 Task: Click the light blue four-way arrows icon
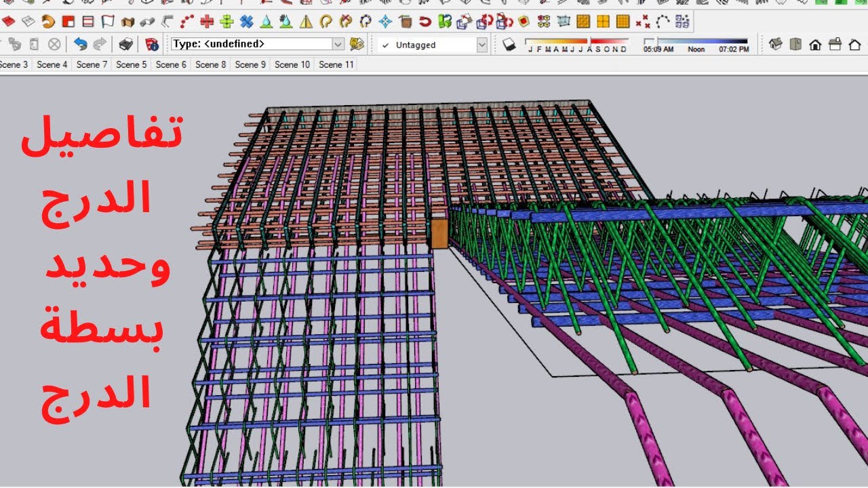coord(386,22)
